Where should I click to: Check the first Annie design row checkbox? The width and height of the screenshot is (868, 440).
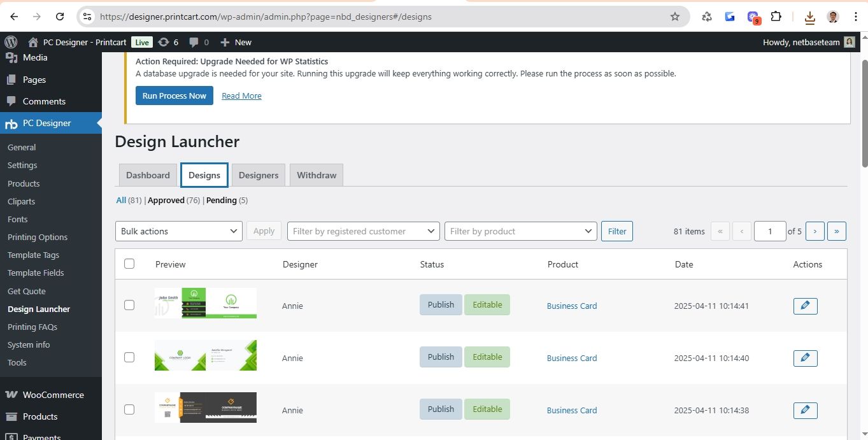(x=129, y=305)
